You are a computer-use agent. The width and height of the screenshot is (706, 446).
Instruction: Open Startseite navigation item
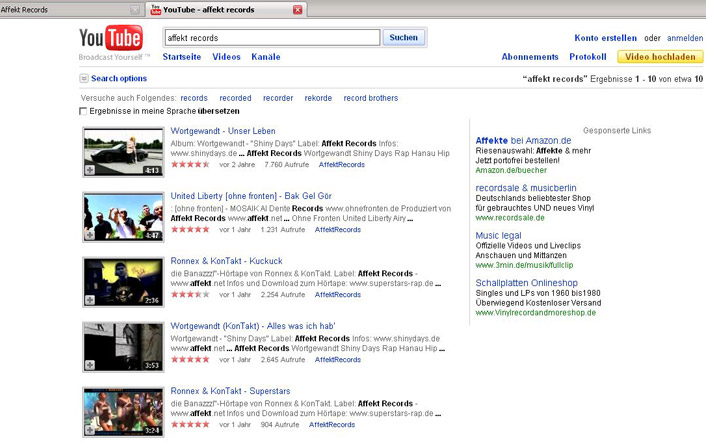pyautogui.click(x=182, y=57)
